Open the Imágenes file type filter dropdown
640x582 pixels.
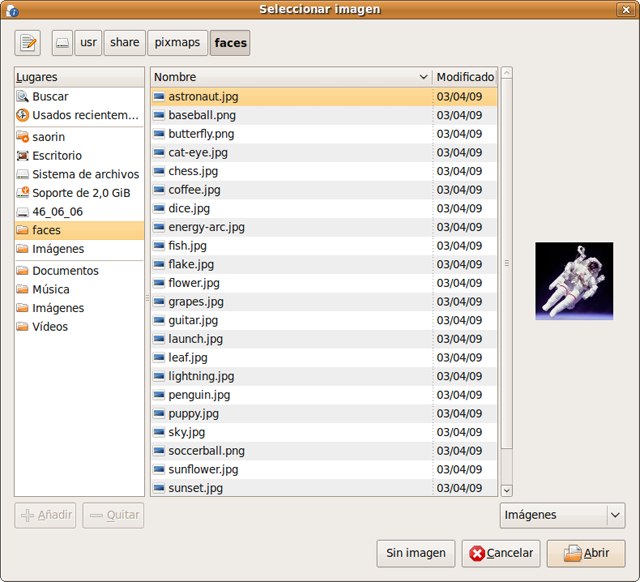click(x=562, y=515)
